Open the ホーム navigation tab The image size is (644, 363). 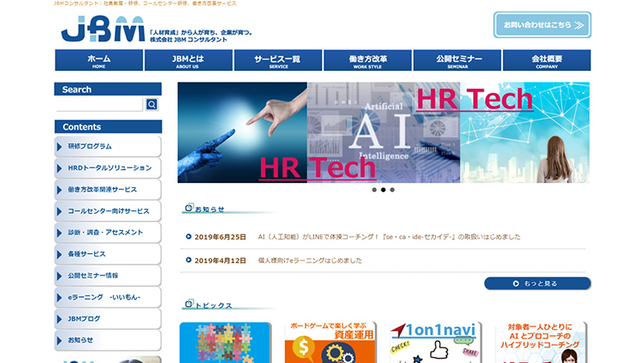(99, 60)
